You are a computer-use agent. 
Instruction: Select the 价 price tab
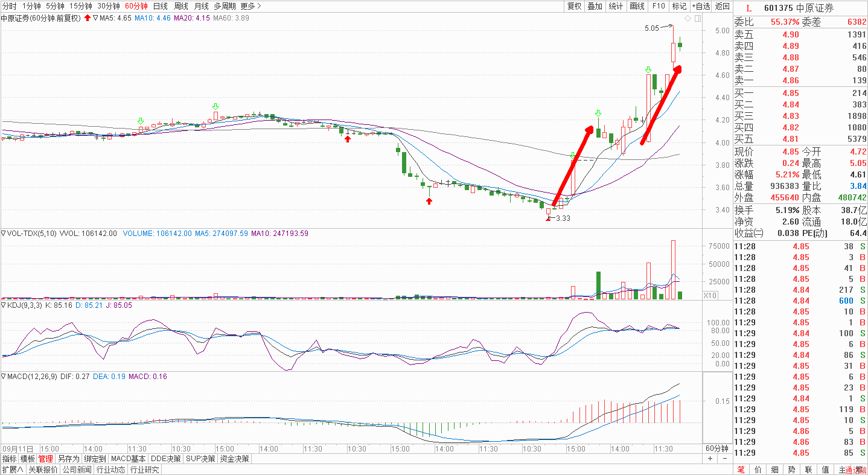[758, 470]
